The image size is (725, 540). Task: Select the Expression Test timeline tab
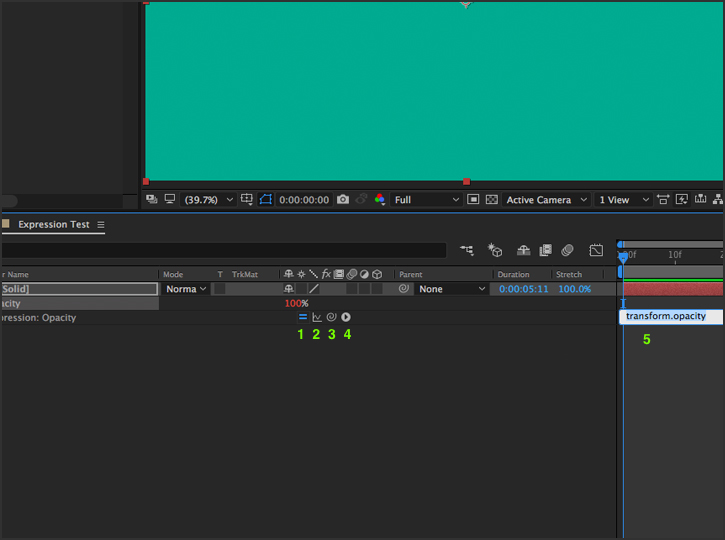[54, 224]
